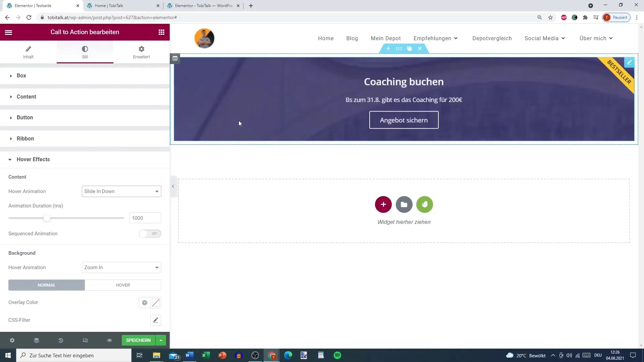
Task: Open the page settings gear in the footer
Action: coord(12,340)
